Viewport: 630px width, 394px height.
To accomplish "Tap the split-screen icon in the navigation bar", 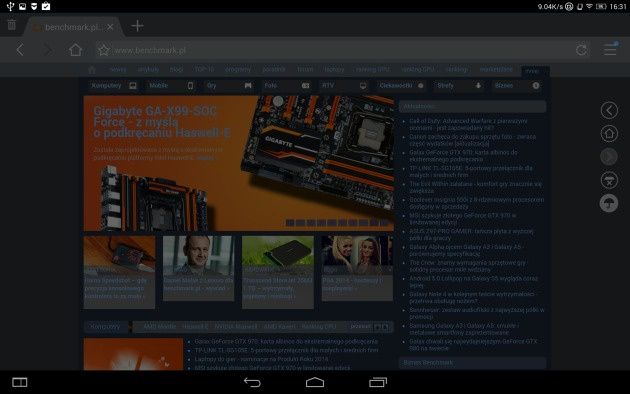I will pos(19,382).
